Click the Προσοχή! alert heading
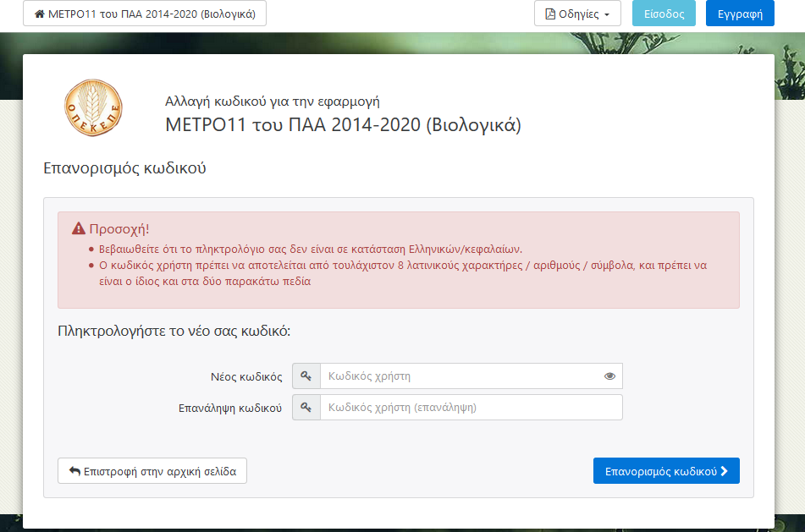805x532 pixels. (119, 229)
